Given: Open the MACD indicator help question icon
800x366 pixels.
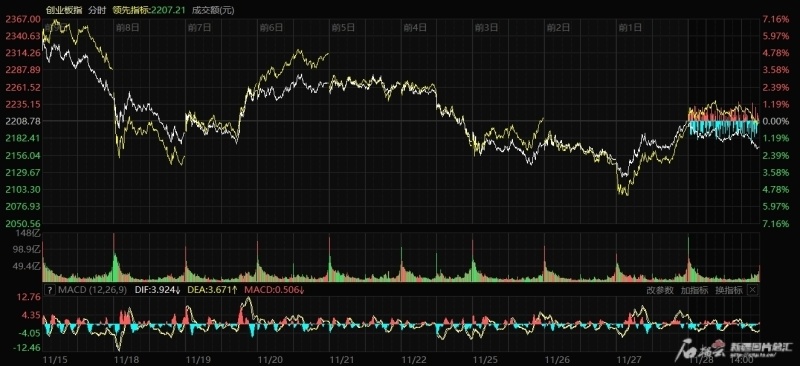Looking at the screenshot, I should coord(50,290).
